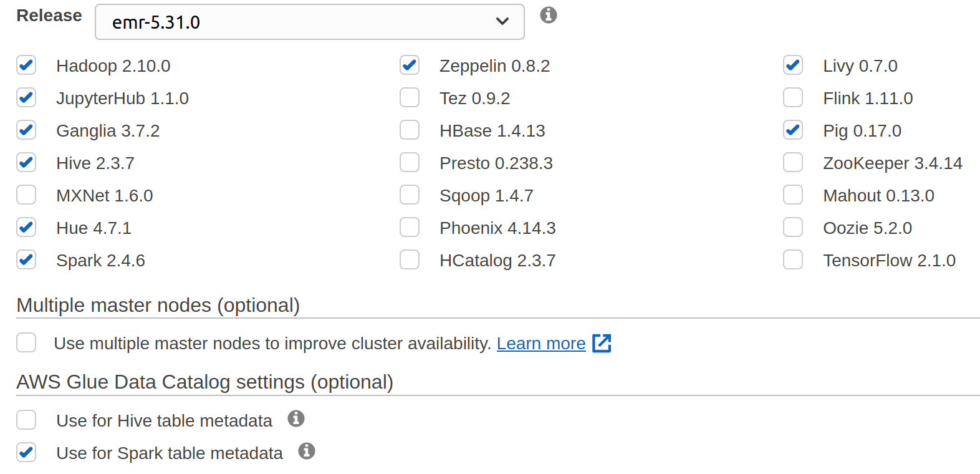Uncheck Use for Spark table metadata
The width and height of the screenshot is (980, 474).
click(x=26, y=453)
